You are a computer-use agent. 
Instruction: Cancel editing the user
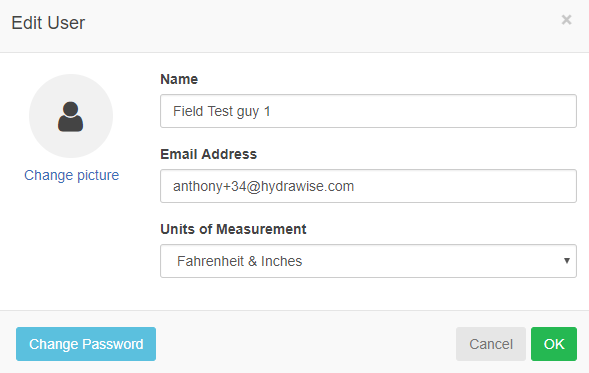[491, 344]
